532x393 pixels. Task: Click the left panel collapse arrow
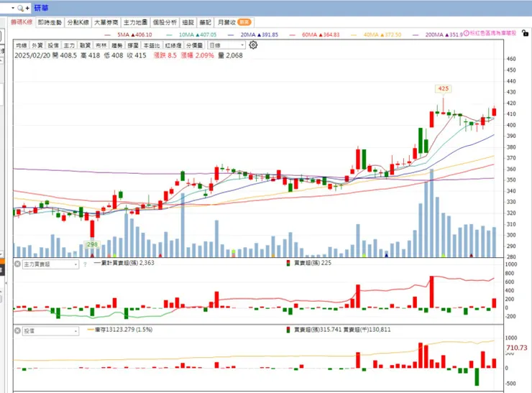[6, 282]
